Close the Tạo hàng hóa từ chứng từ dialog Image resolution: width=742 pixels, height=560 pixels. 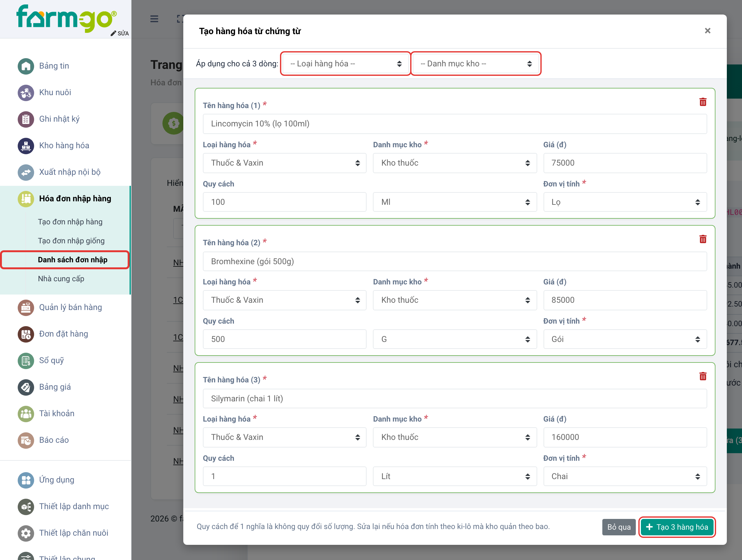pos(708,31)
